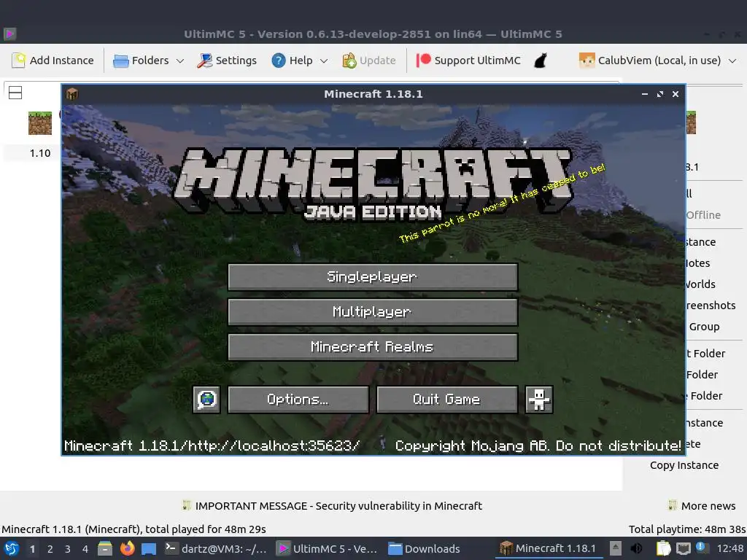Open the Multiplayer menu
Image resolution: width=747 pixels, height=560 pixels.
tap(373, 312)
